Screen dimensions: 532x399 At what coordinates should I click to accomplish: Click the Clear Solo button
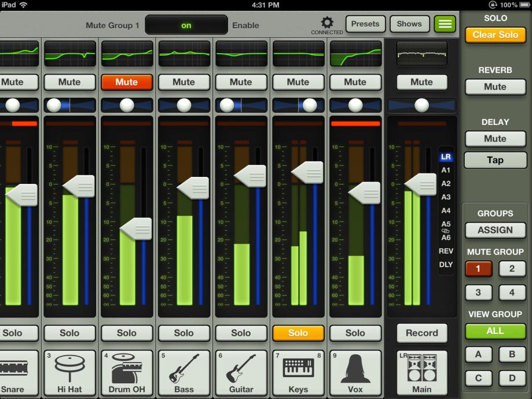[495, 35]
